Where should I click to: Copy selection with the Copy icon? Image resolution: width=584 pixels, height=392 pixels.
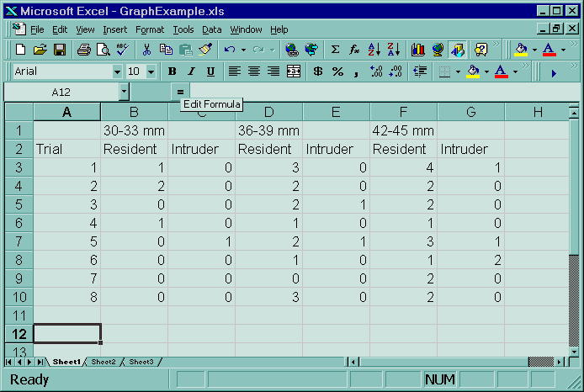pos(166,49)
